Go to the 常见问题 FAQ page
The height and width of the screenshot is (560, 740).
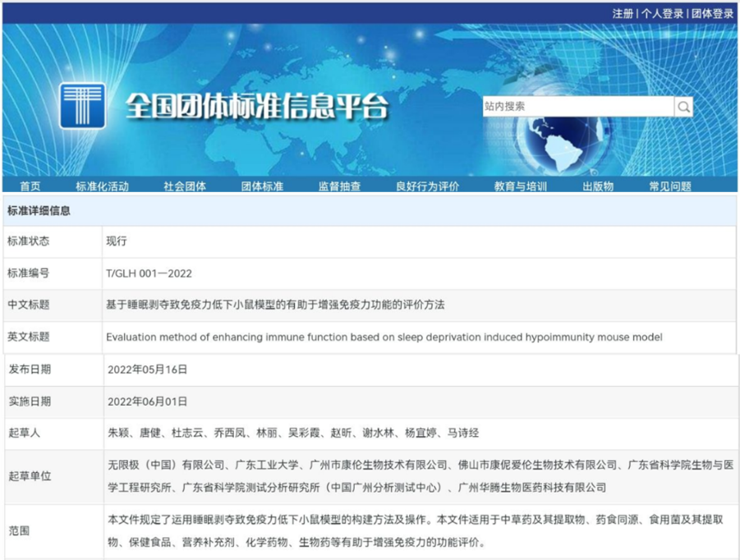[669, 186]
